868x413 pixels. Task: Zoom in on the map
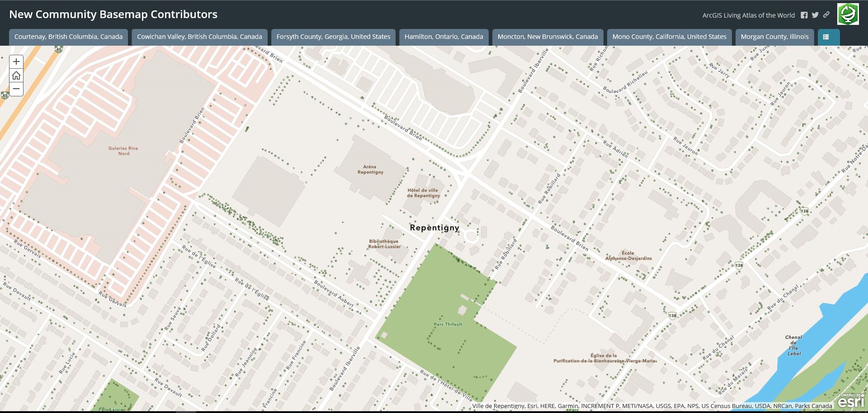(x=16, y=62)
